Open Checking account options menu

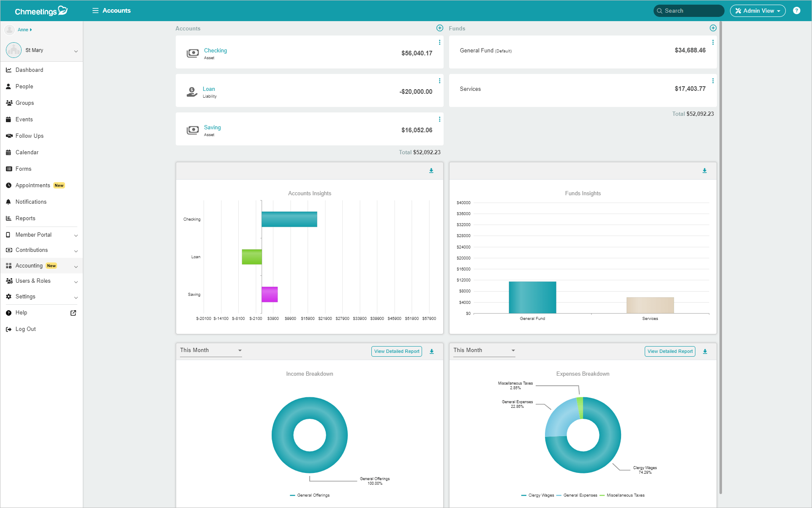pos(440,42)
